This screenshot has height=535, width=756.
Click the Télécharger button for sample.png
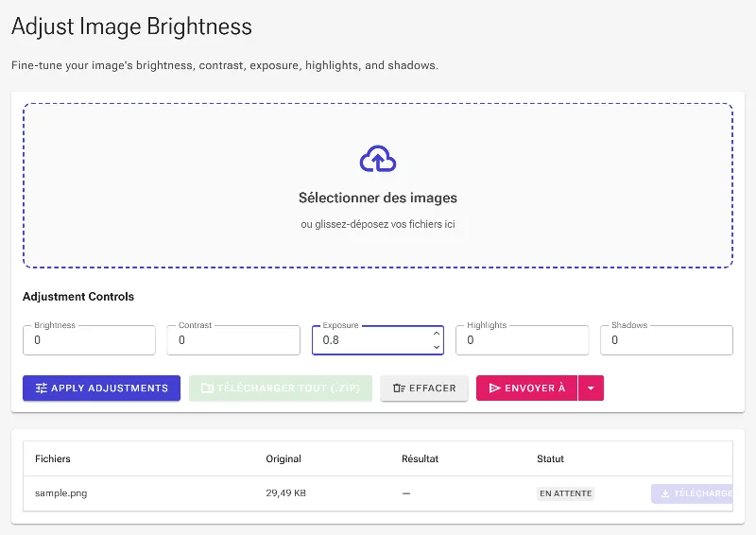692,493
